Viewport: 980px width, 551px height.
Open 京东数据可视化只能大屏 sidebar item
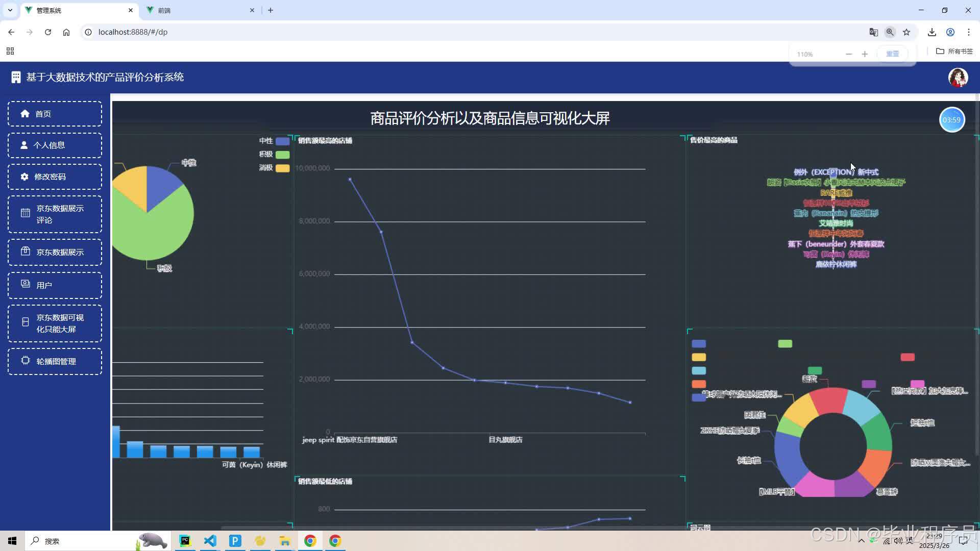coord(55,323)
